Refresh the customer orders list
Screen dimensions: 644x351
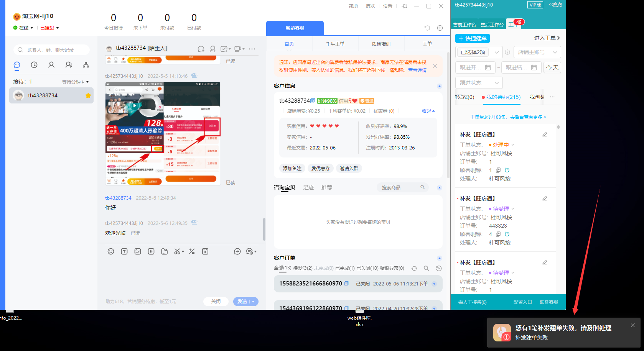tap(414, 268)
